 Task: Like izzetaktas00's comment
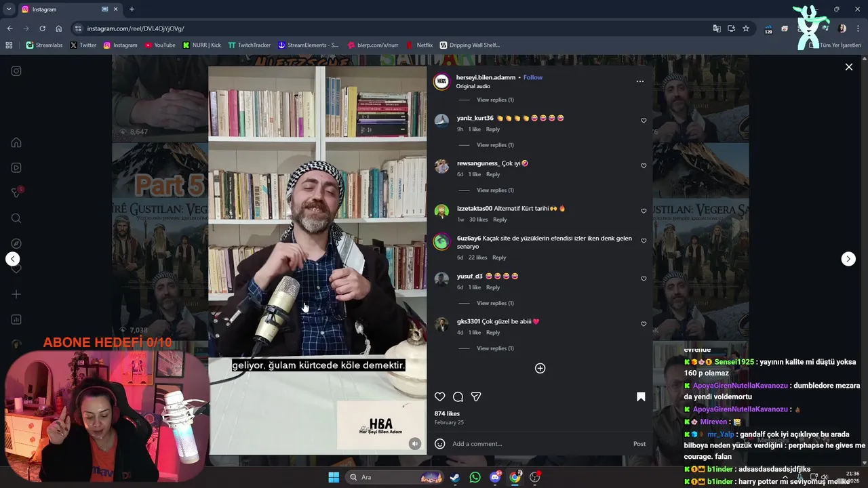tap(644, 211)
